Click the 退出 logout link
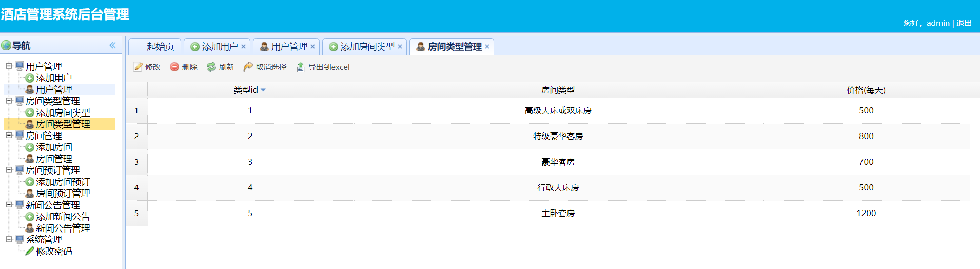 [964, 23]
